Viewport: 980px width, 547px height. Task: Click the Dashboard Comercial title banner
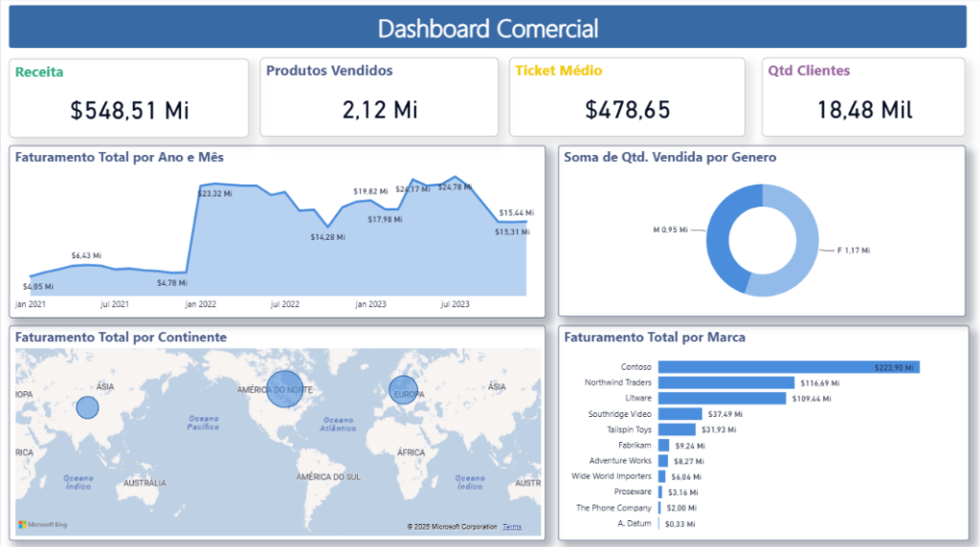pyautogui.click(x=487, y=27)
